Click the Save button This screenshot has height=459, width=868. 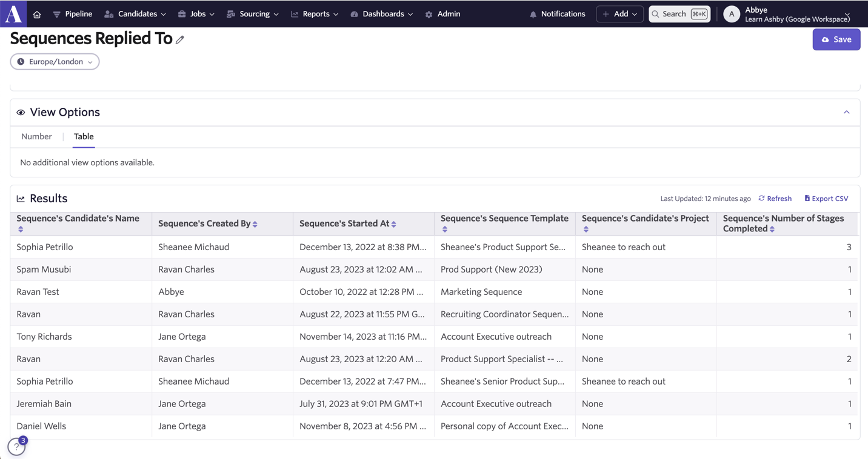[836, 39]
